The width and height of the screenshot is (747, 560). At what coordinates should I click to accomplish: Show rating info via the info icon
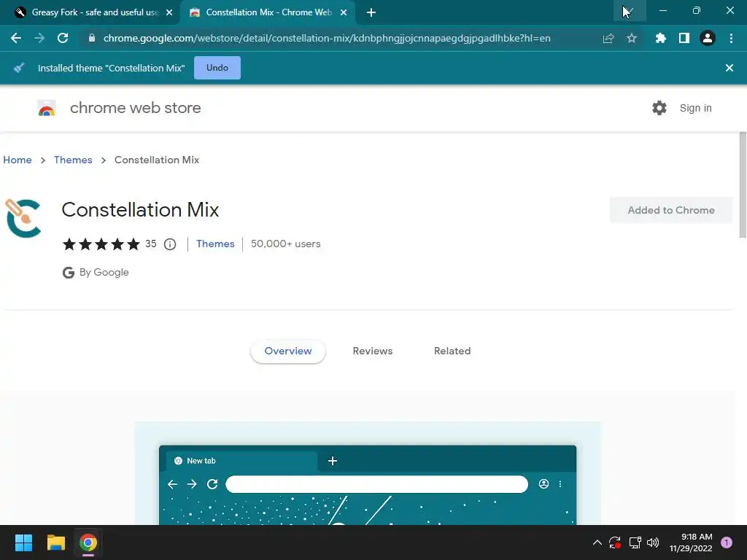coord(170,244)
